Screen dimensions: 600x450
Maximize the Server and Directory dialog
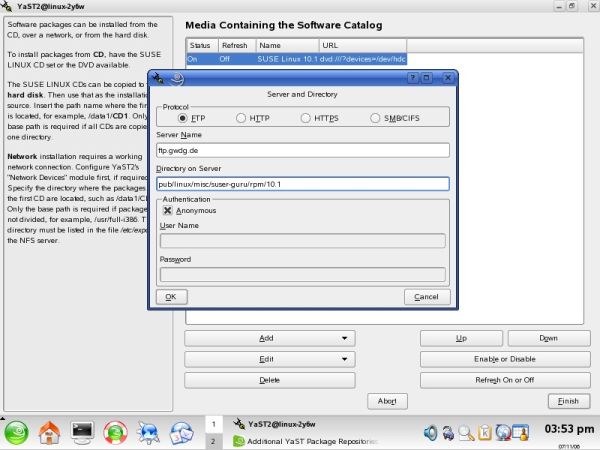coord(427,78)
